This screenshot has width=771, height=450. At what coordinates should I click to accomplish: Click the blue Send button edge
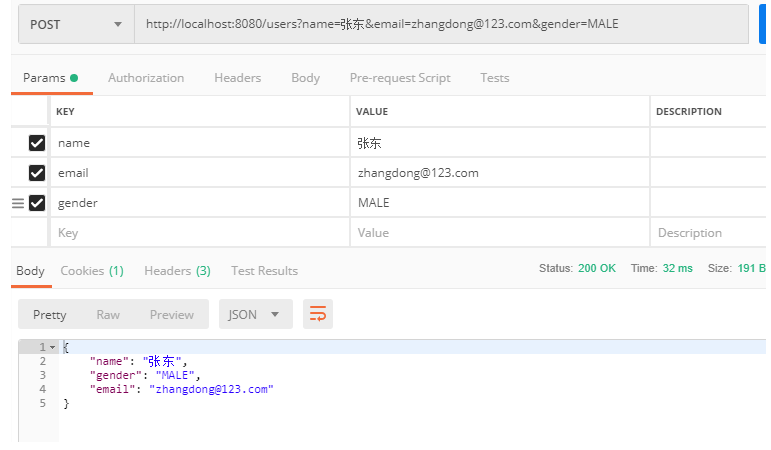[x=763, y=24]
